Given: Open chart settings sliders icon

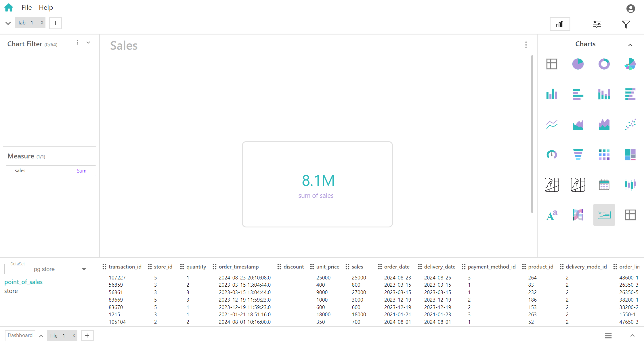Looking at the screenshot, I should click(x=597, y=24).
